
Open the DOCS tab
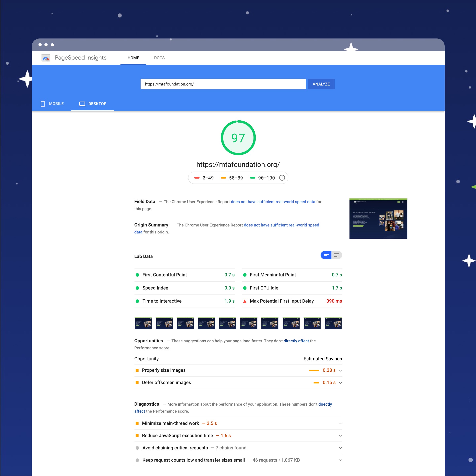point(159,58)
